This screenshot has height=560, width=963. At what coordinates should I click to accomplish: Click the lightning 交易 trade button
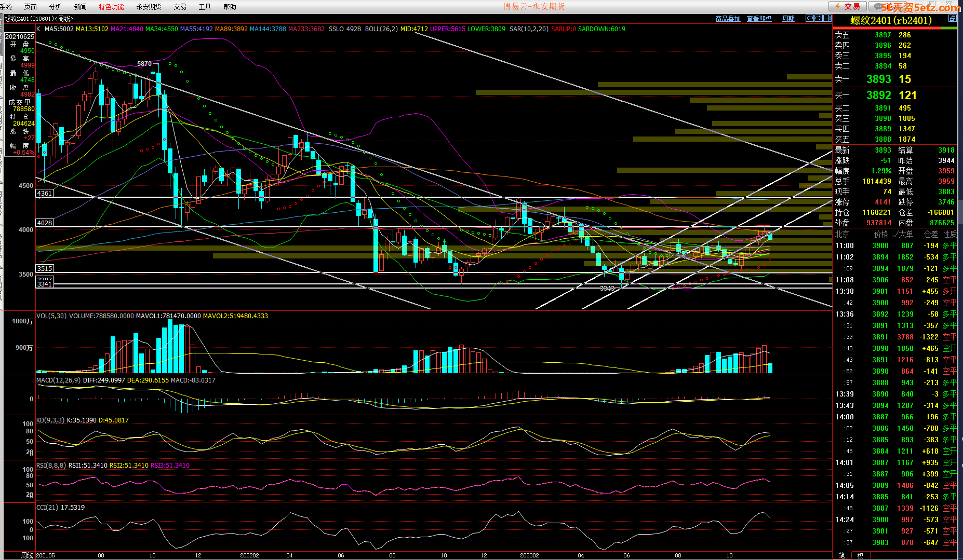pyautogui.click(x=847, y=6)
